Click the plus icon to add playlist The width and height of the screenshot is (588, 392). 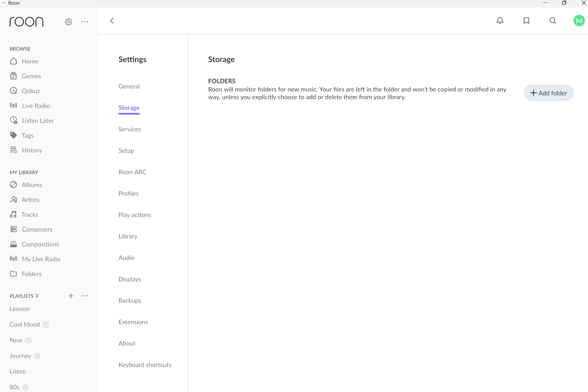tap(71, 296)
